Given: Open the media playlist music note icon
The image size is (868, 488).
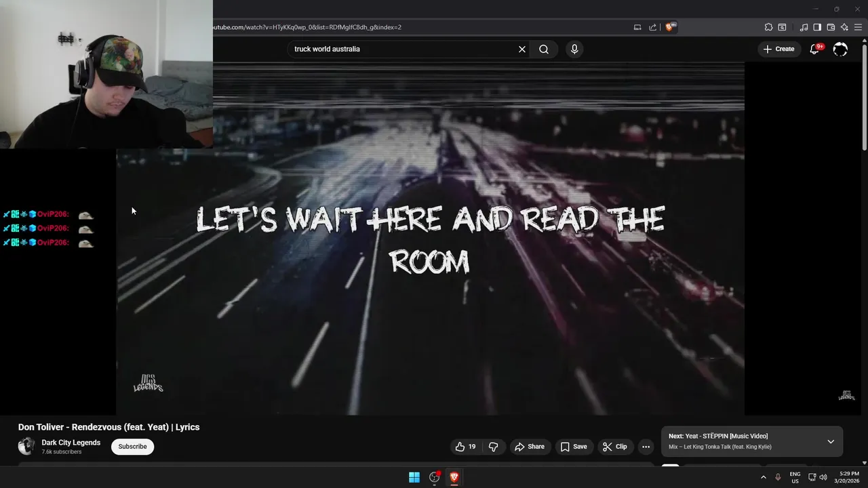Looking at the screenshot, I should point(804,27).
